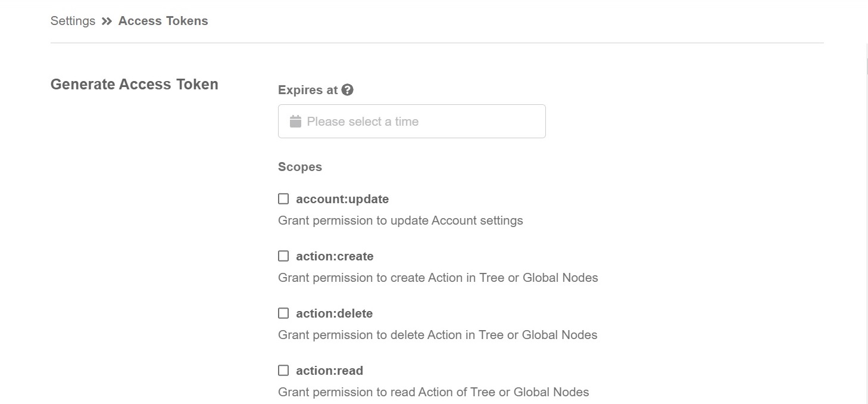Click the 'Expires at' field label
868x404 pixels.
[x=308, y=90]
